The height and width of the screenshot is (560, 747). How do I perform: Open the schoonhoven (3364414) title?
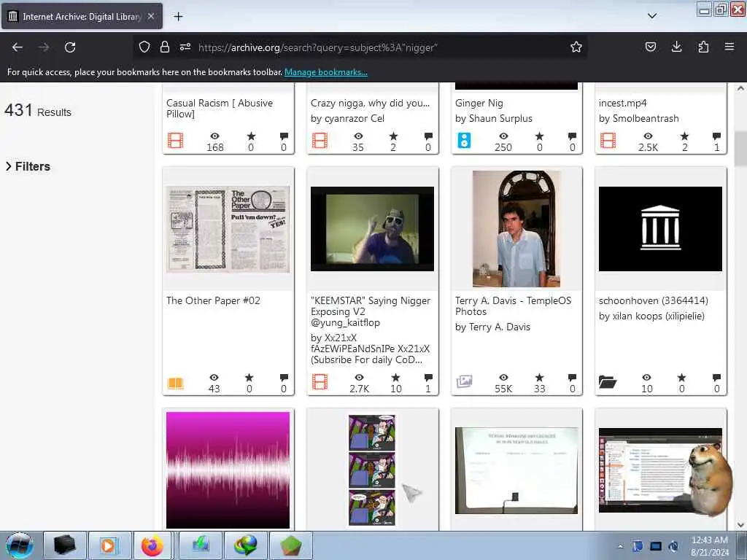tap(653, 300)
